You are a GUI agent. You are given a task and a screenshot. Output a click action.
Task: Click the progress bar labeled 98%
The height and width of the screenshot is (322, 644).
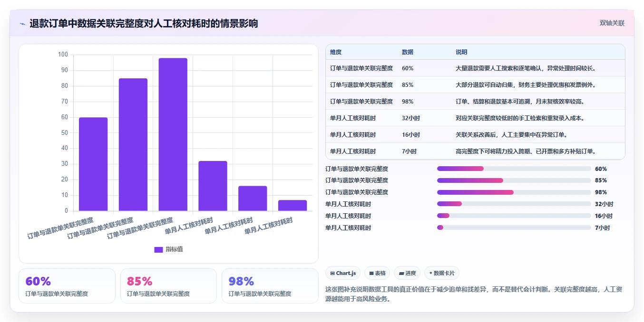click(514, 192)
